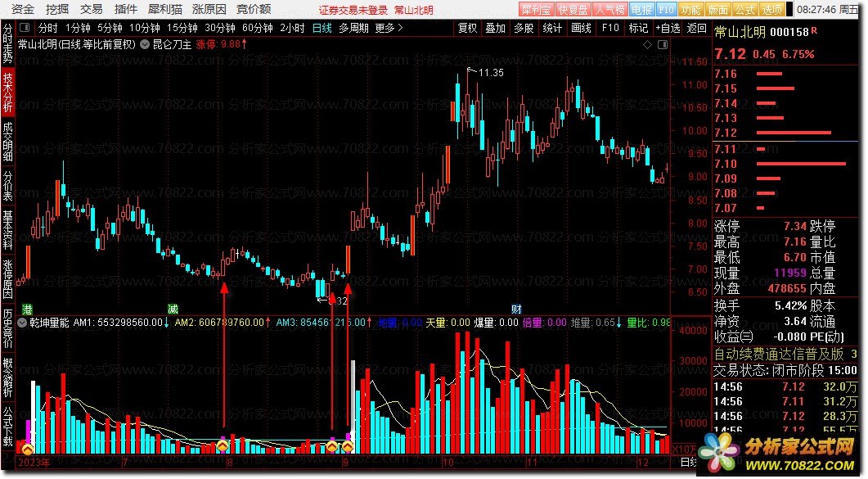
Task: Open the 涨原因 menu
Action: coord(209,9)
